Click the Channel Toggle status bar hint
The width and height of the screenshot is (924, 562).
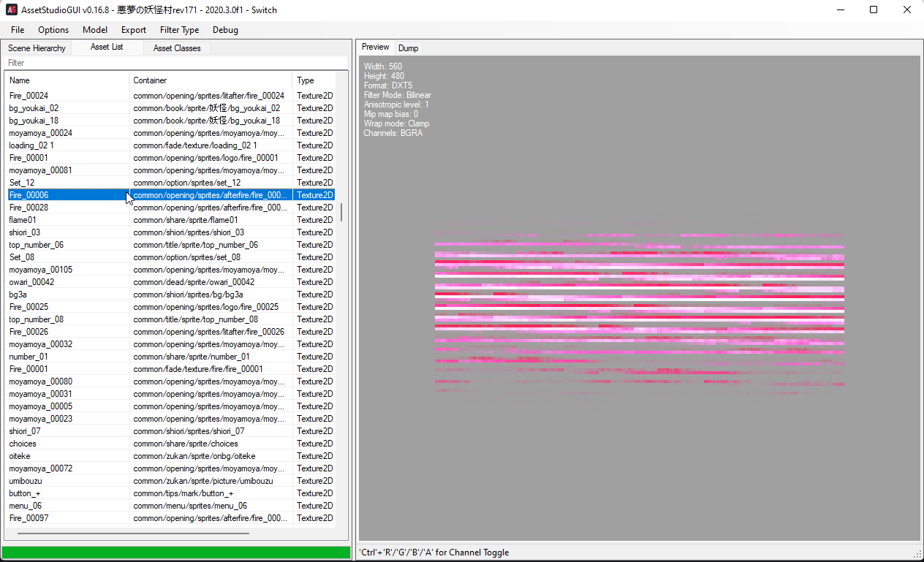point(434,552)
